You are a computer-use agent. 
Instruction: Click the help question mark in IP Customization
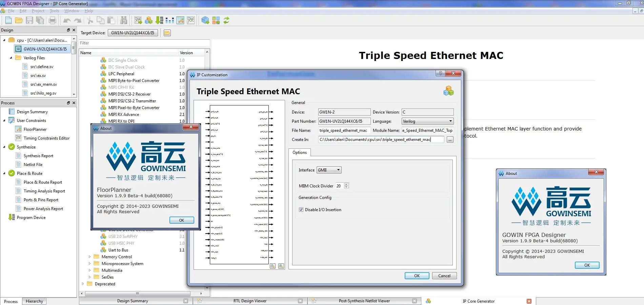pyautogui.click(x=440, y=73)
